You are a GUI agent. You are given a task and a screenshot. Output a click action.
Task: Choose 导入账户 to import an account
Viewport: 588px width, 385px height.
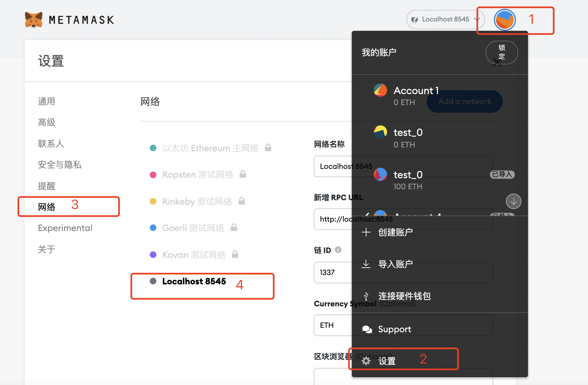pyautogui.click(x=440, y=264)
